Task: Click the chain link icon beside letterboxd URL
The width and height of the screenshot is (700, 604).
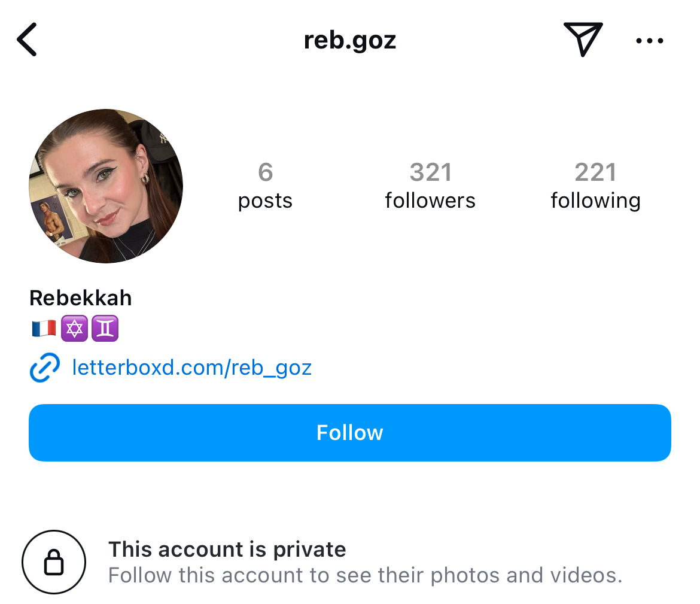Action: [44, 368]
